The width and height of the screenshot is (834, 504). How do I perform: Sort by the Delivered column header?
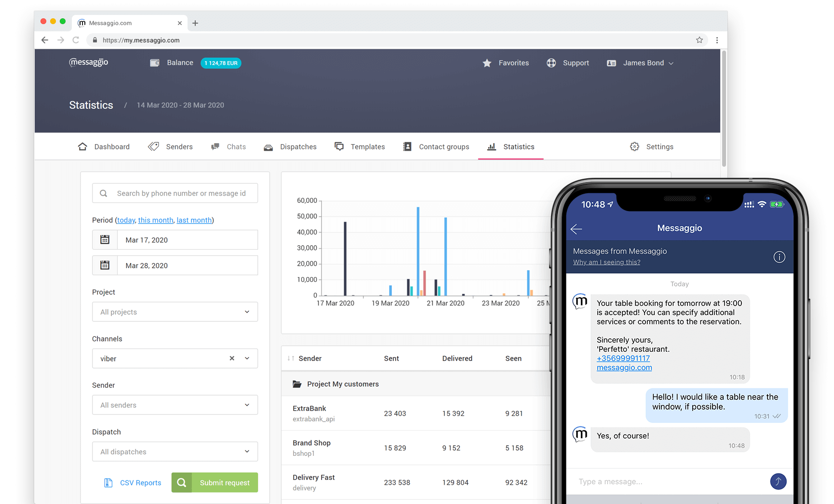click(457, 358)
